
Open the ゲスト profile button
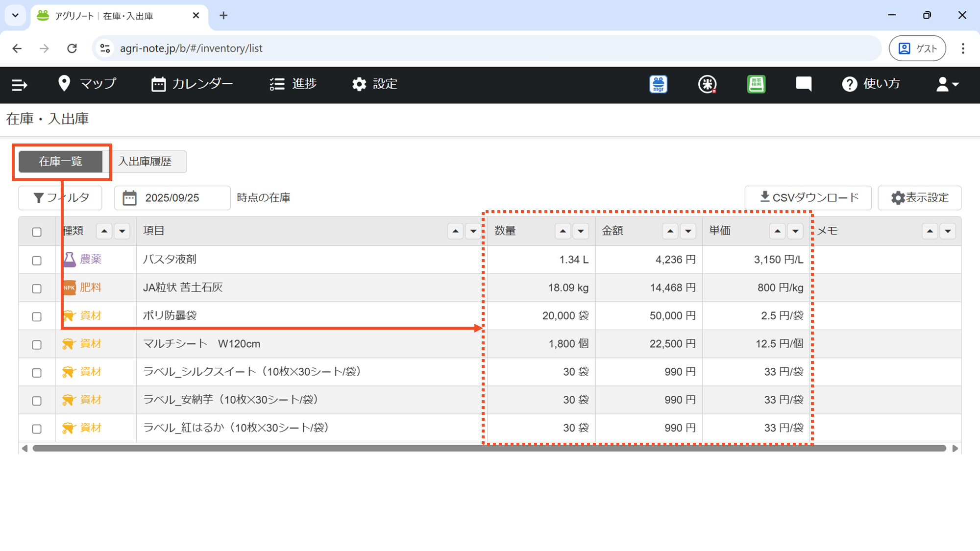pos(917,48)
